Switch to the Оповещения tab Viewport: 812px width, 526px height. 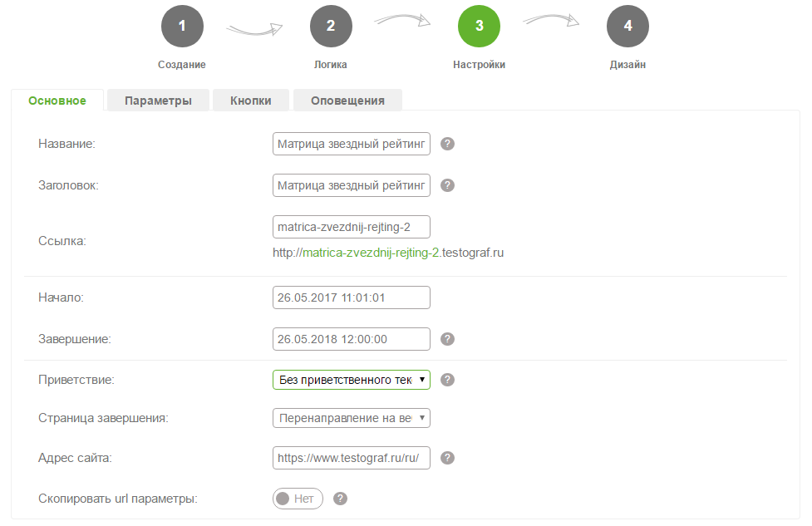[347, 101]
